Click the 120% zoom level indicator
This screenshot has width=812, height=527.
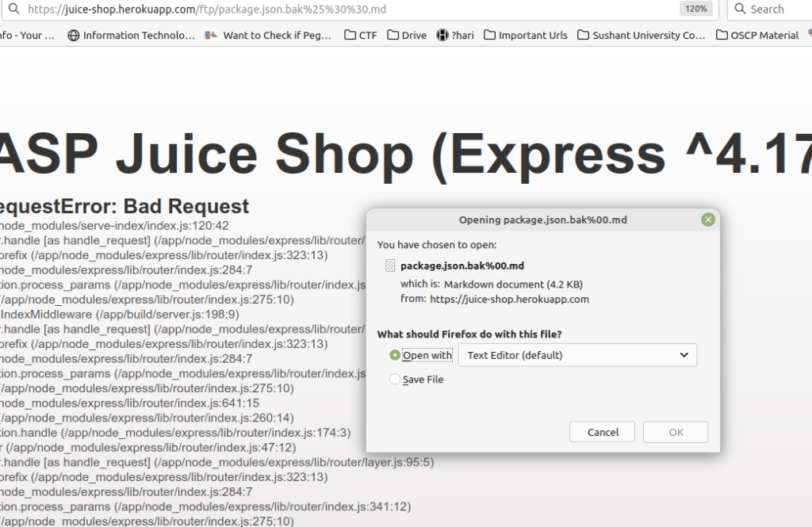tap(695, 10)
